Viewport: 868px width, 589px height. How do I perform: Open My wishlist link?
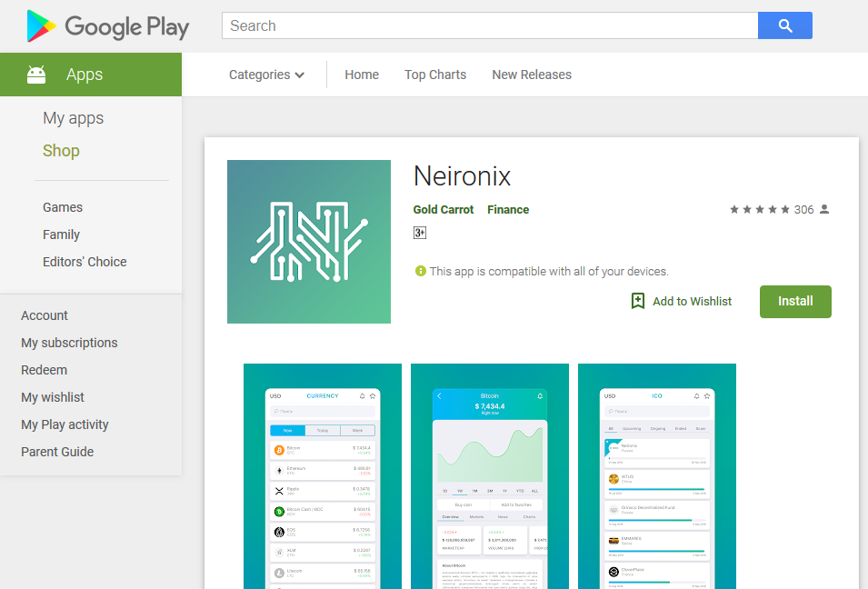pyautogui.click(x=53, y=397)
